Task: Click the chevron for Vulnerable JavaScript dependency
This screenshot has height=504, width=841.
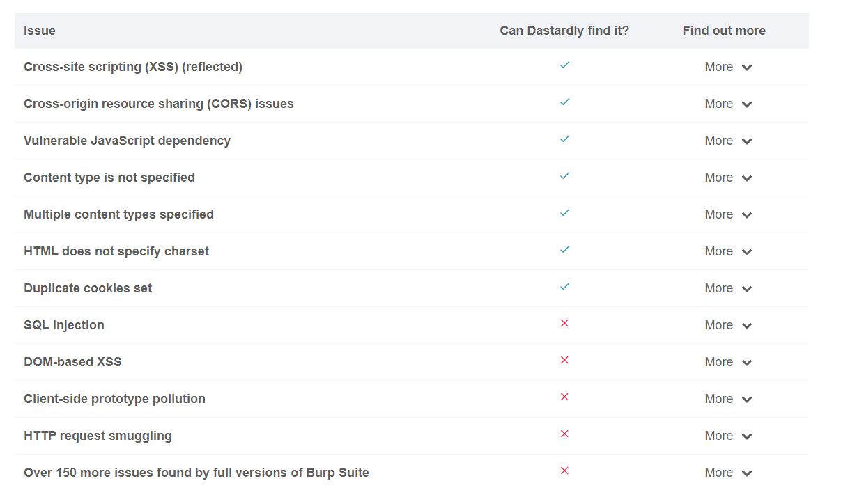Action: (x=747, y=141)
